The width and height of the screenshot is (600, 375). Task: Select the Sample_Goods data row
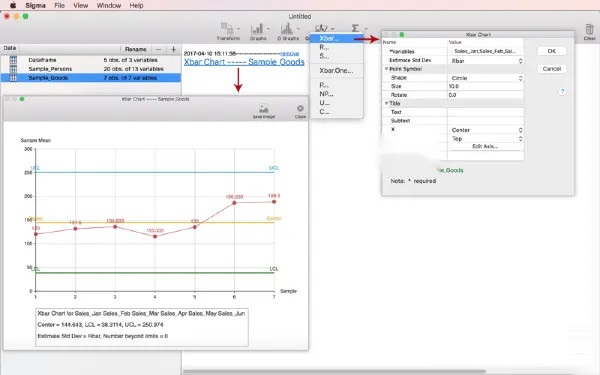coord(91,78)
